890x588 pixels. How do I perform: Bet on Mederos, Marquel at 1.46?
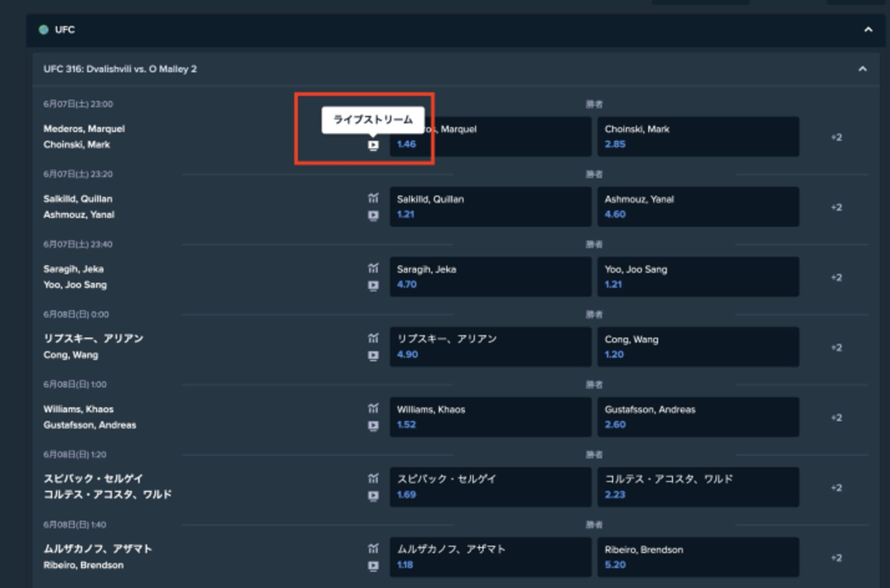tap(490, 137)
